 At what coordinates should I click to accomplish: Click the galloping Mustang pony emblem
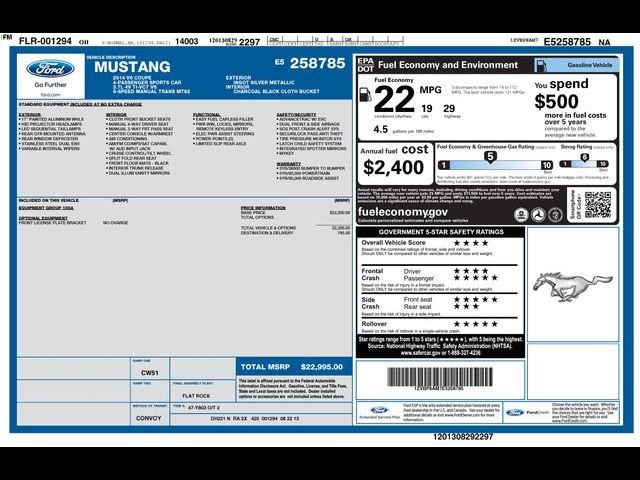tap(573, 287)
